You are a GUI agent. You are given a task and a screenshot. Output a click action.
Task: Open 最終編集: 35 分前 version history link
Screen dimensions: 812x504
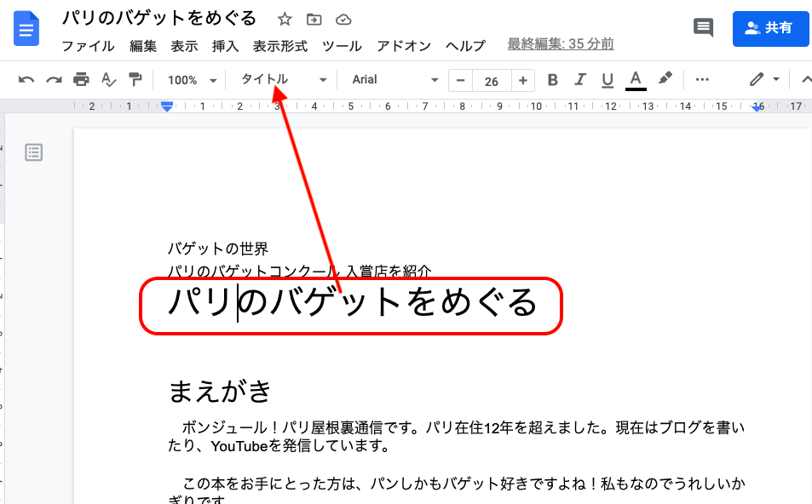point(561,44)
